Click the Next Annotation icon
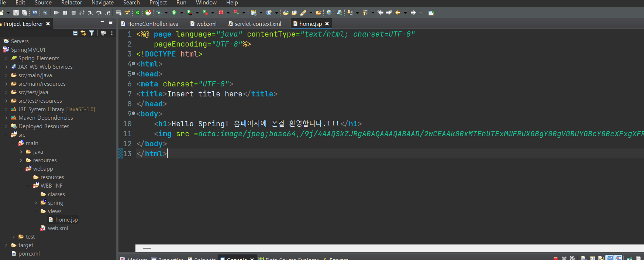 [350, 13]
